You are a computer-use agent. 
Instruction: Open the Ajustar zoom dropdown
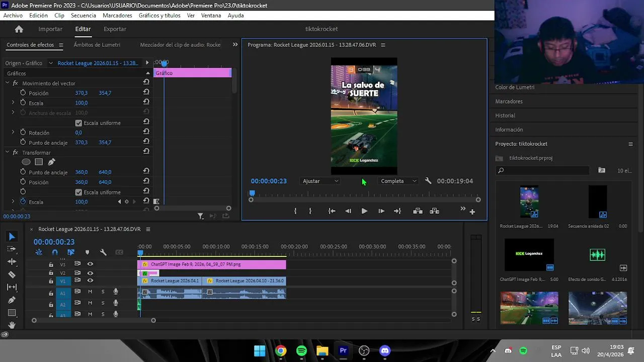click(320, 181)
